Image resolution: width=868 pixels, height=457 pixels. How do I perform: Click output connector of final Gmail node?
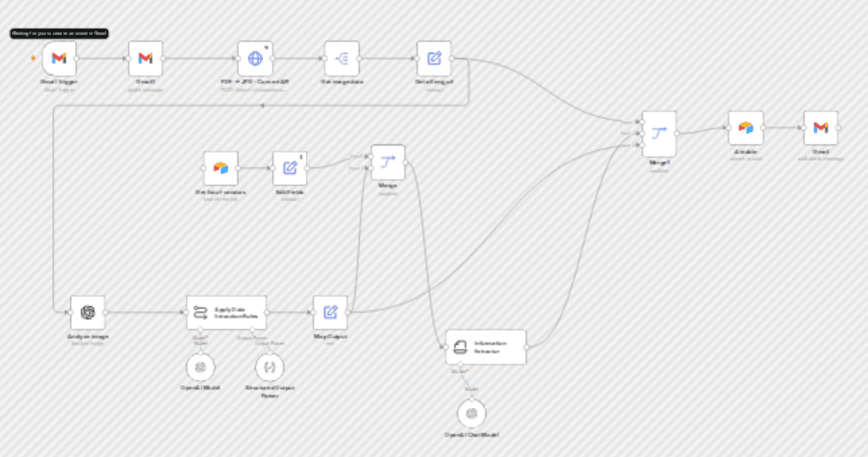click(x=838, y=127)
